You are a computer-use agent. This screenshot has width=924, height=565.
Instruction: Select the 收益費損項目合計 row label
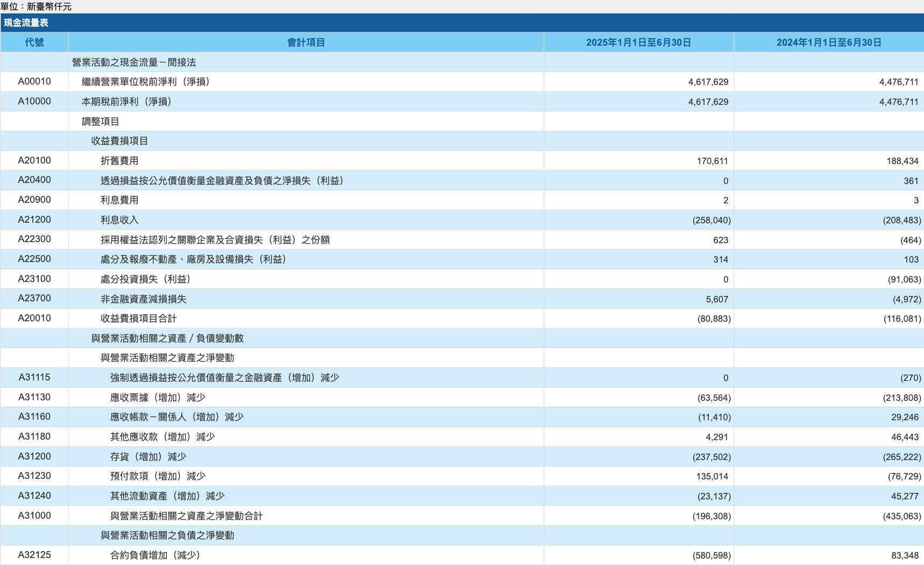tap(139, 319)
